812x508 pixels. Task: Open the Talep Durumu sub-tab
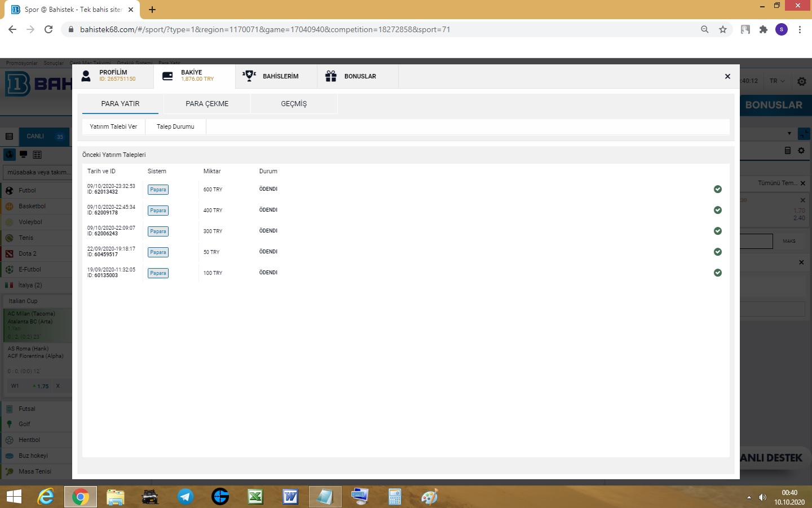tap(175, 126)
